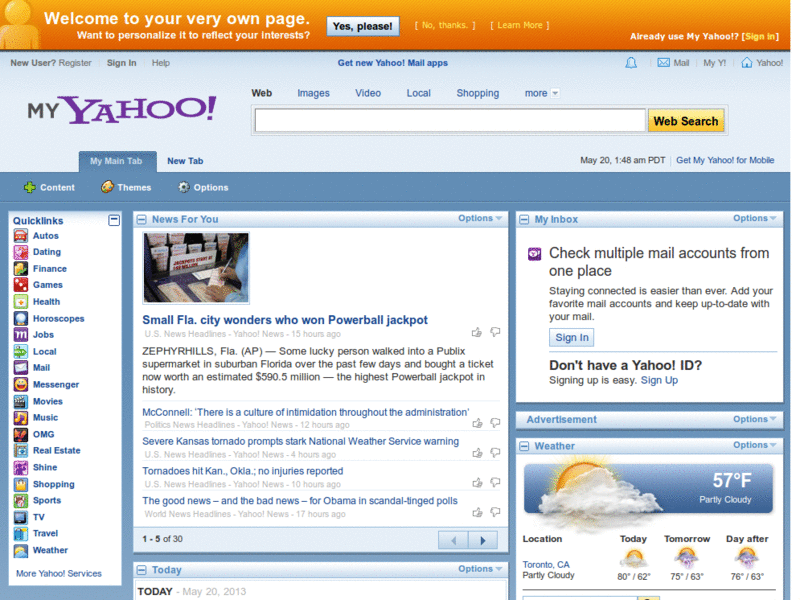
Task: Open My Inbox Options dropdown
Action: coord(755,218)
